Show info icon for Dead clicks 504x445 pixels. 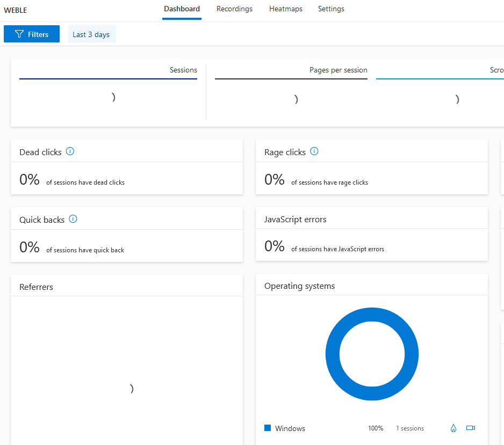[70, 151]
